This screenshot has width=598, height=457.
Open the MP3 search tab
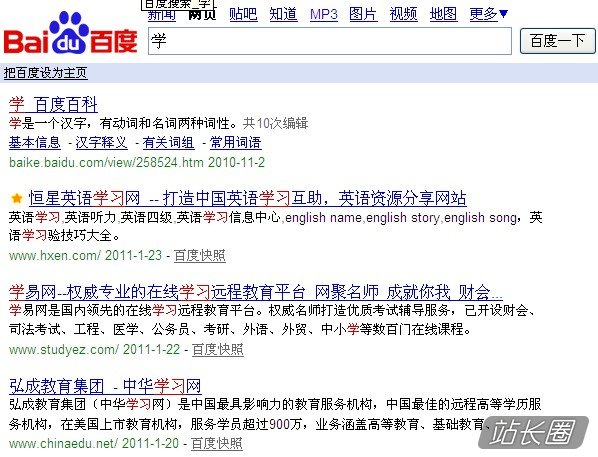pos(323,14)
